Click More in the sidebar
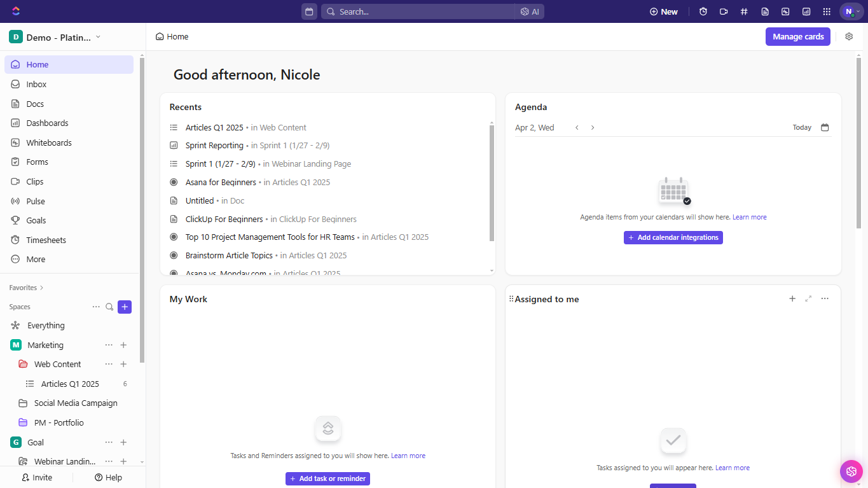Screen dimensions: 868x488 (69, 259)
